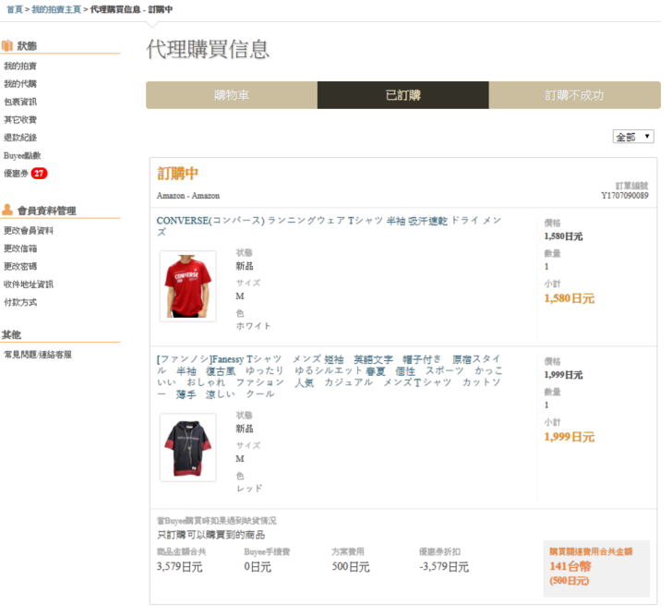672x616 pixels.
Task: Click the red 27 coupon badge
Action: [x=39, y=174]
